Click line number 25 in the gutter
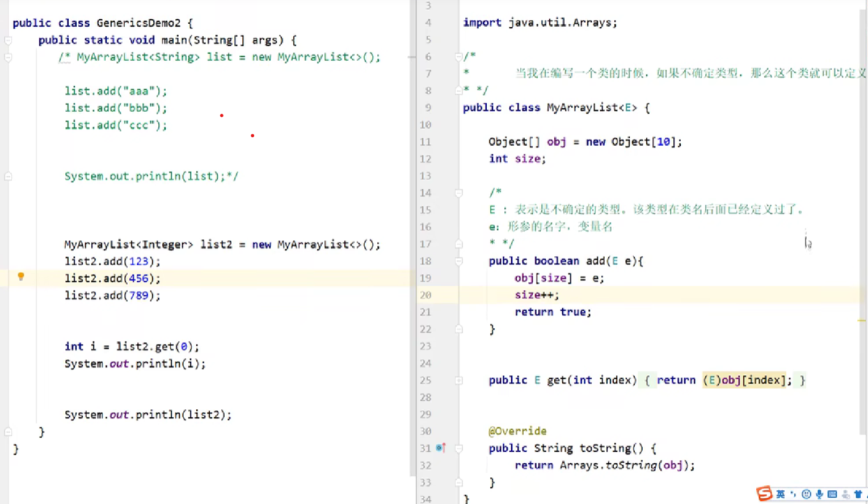Screen dimensions: 868x504 coord(425,380)
